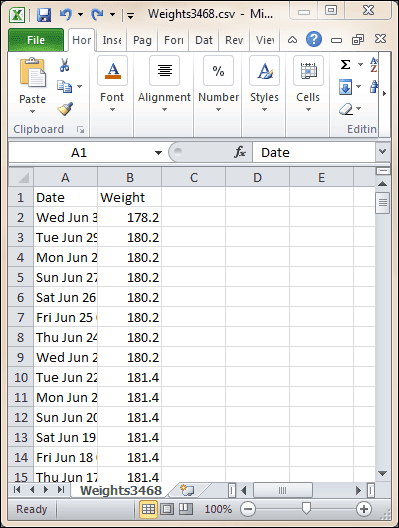The height and width of the screenshot is (528, 399).
Task: Jump to the first sheet tab arrow
Action: tap(17, 490)
